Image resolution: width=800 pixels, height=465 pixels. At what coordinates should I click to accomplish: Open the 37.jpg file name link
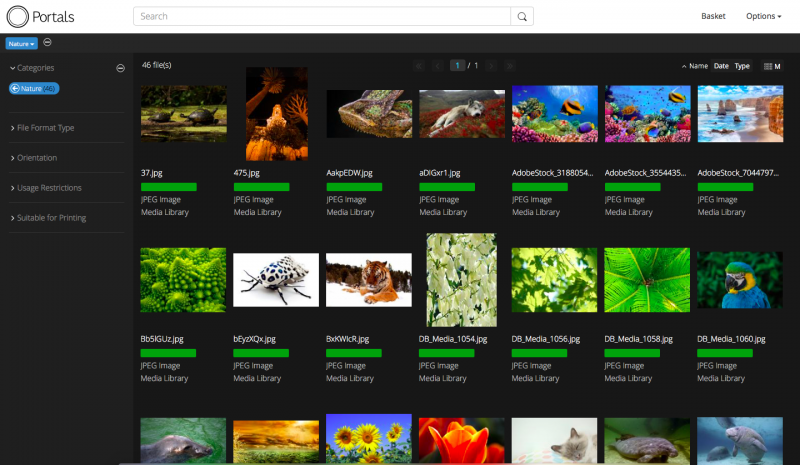(152, 173)
